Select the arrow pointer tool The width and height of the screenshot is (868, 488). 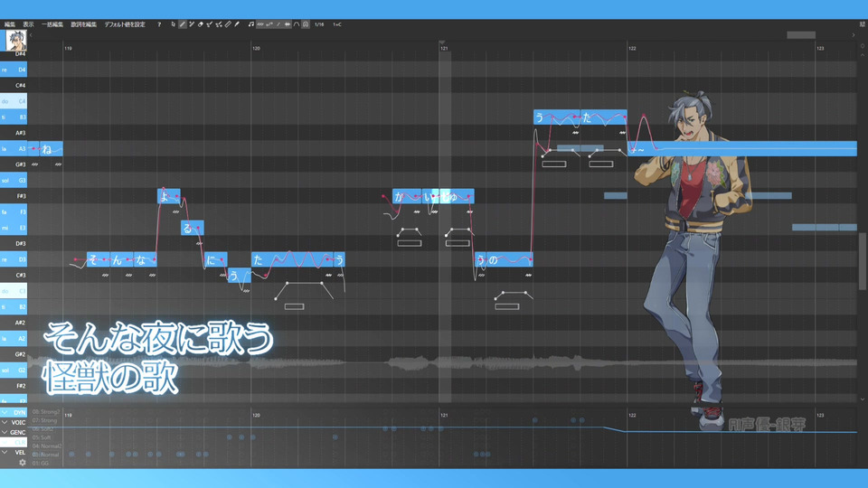point(174,24)
